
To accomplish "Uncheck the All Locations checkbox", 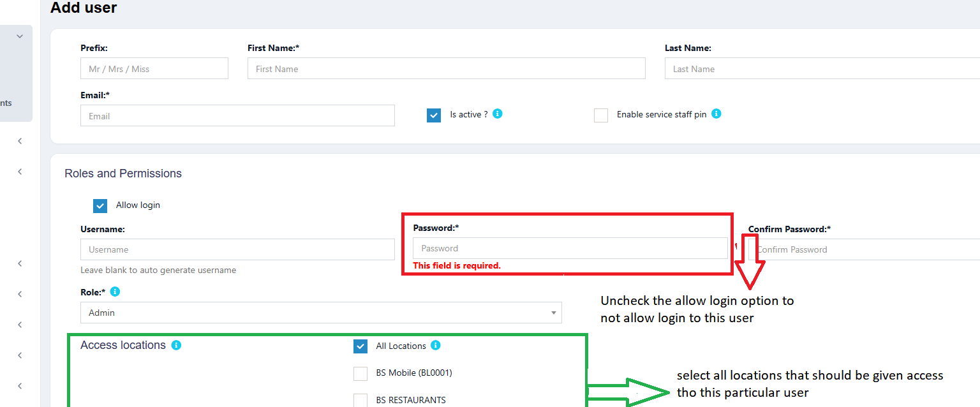I will (360, 346).
